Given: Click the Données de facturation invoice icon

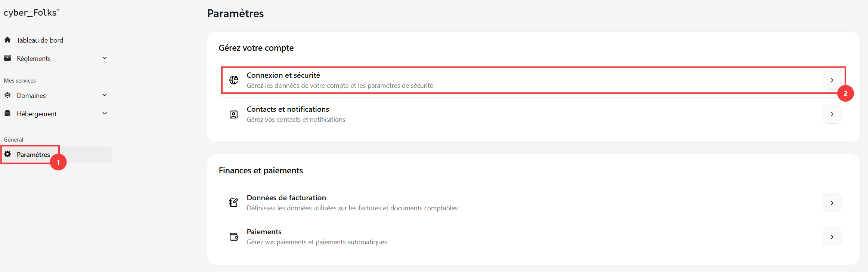Looking at the screenshot, I should coord(234,203).
